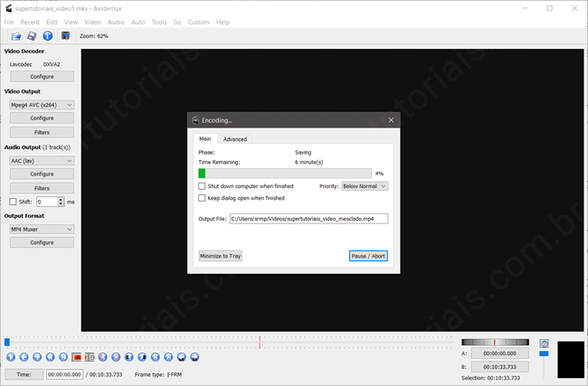The width and height of the screenshot is (588, 386).
Task: Switch to the Advanced tab
Action: tap(235, 139)
